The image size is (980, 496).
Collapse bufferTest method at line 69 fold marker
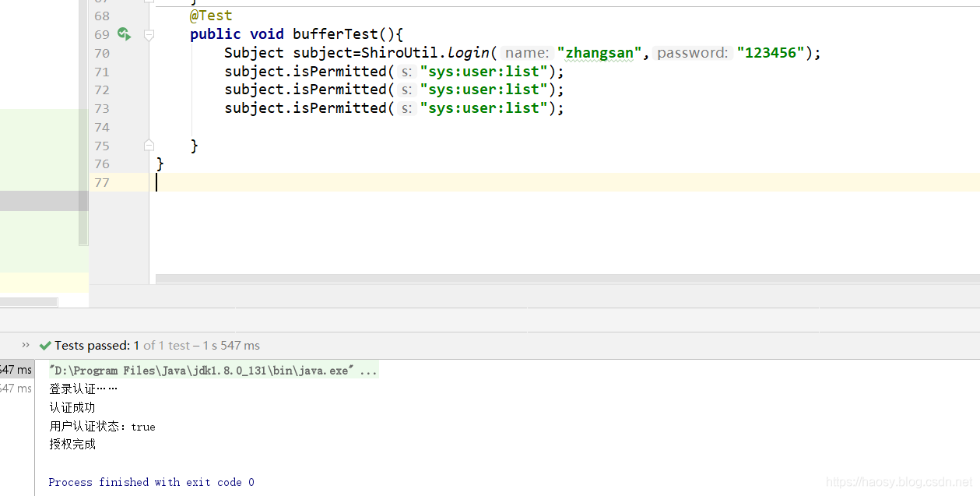(x=149, y=34)
